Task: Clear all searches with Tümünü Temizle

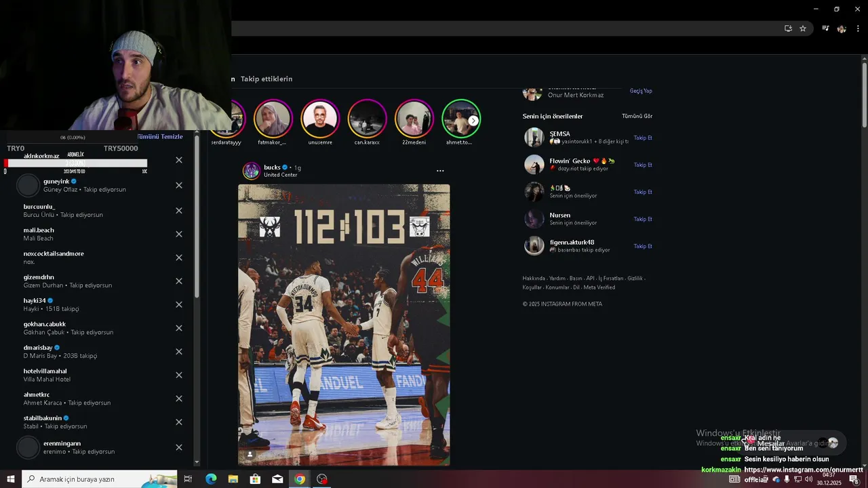Action: (x=160, y=136)
